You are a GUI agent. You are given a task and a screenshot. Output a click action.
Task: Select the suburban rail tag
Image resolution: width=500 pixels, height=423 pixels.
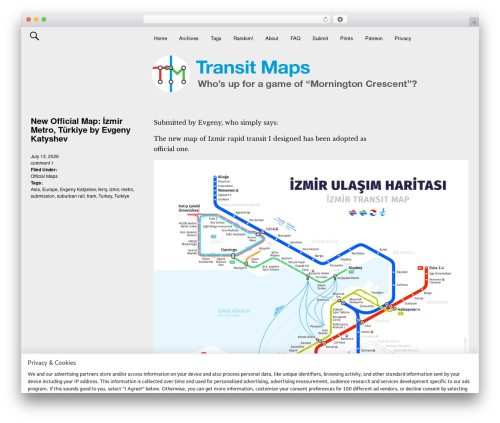pyautogui.click(x=71, y=196)
